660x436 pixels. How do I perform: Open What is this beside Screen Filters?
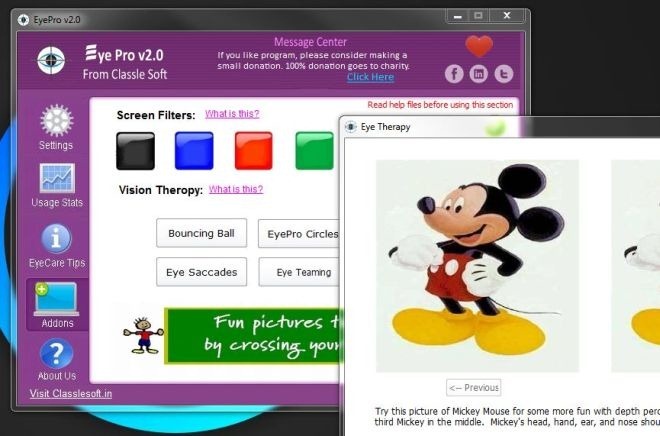click(232, 114)
